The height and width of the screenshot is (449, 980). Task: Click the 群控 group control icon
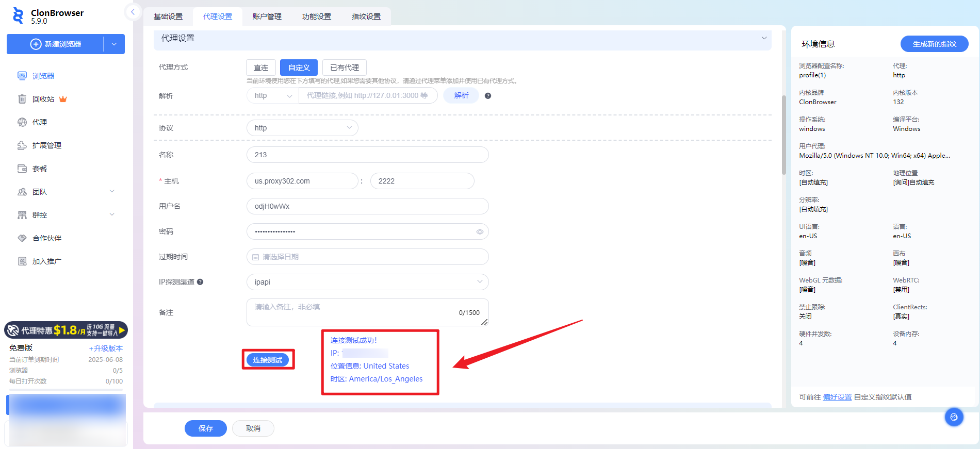point(22,215)
